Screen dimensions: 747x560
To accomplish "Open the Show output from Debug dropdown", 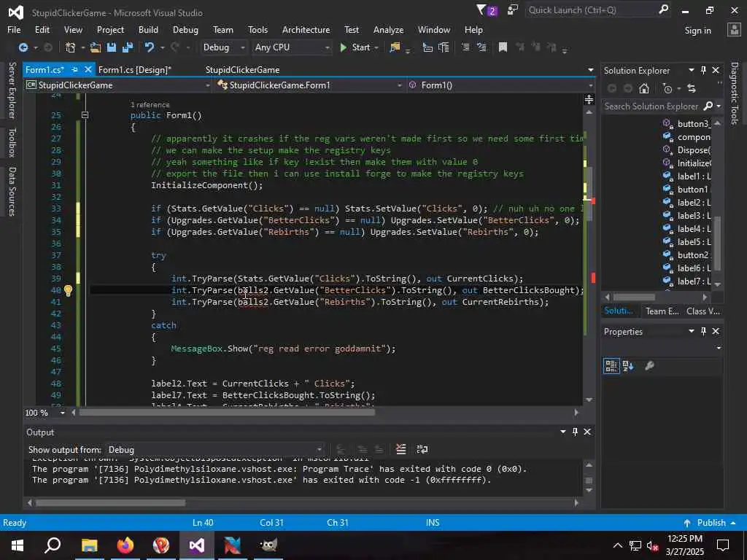I will coord(214,449).
